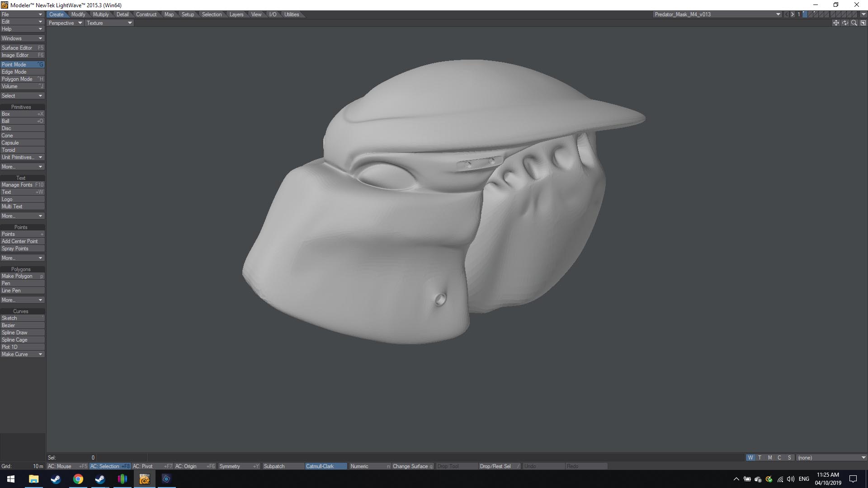Set action center to AC: Origin
Viewport: 868px width, 488px height.
click(x=195, y=466)
